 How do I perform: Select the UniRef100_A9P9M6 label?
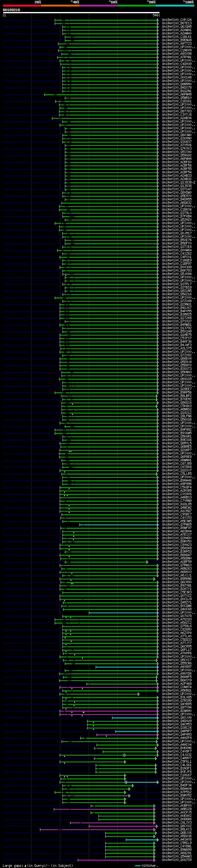click(x=177, y=484)
